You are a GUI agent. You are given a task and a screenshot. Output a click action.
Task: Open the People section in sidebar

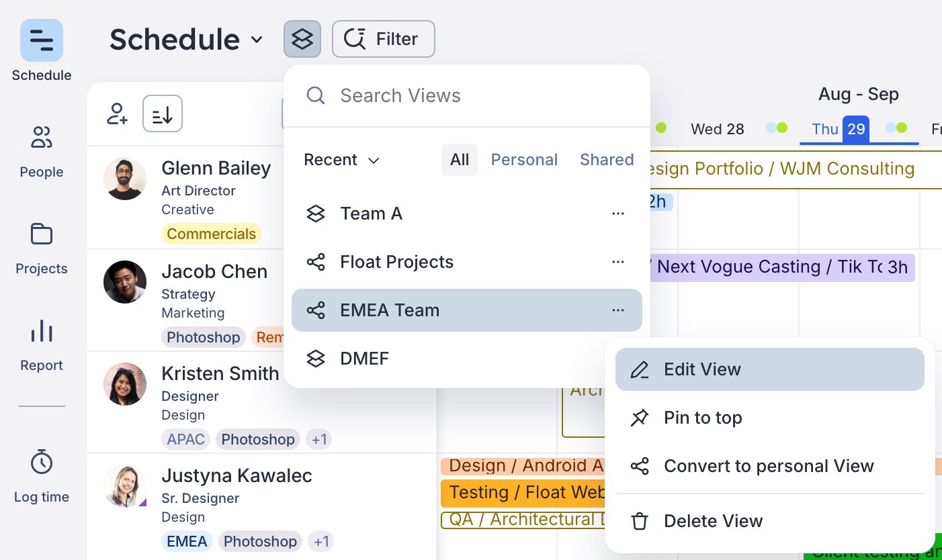coord(42,151)
